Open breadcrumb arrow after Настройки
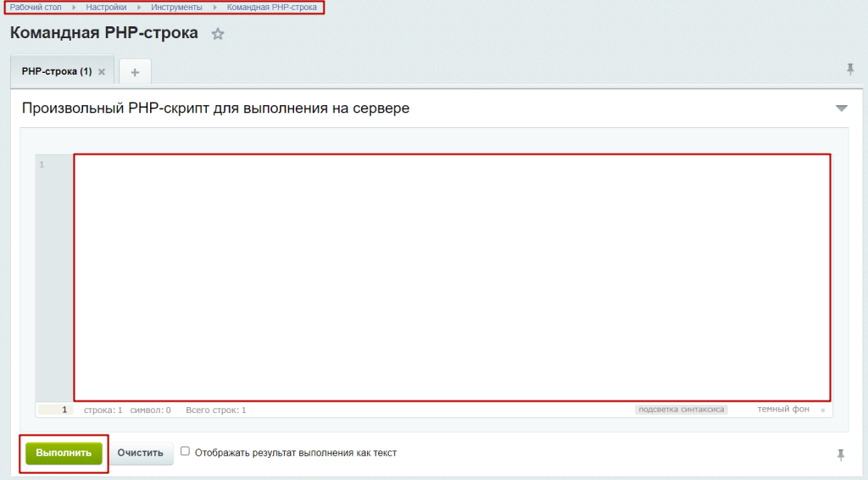The image size is (868, 480). (139, 8)
